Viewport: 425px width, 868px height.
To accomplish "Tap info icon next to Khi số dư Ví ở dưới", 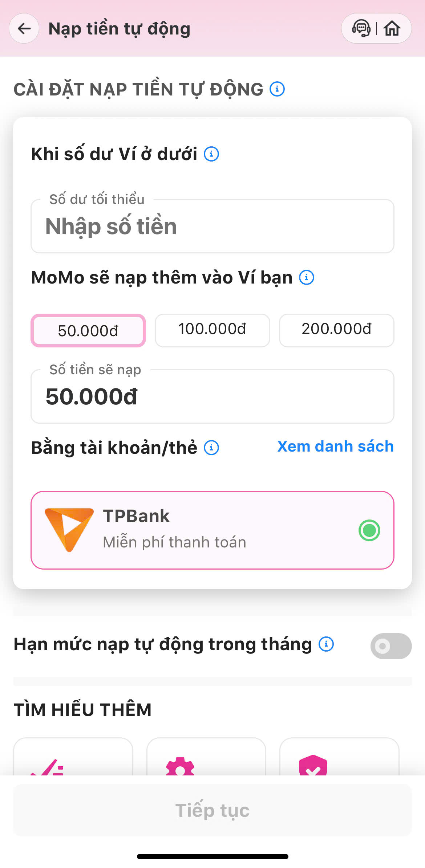I will (x=211, y=154).
